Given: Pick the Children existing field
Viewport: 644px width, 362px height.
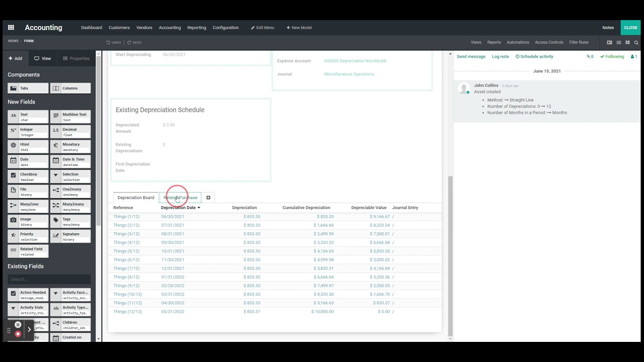Looking at the screenshot, I should (70, 325).
